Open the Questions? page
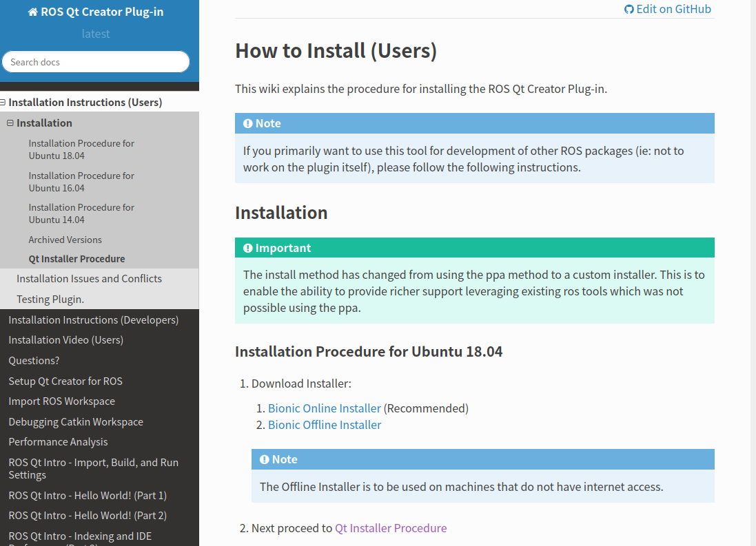 pyautogui.click(x=34, y=361)
